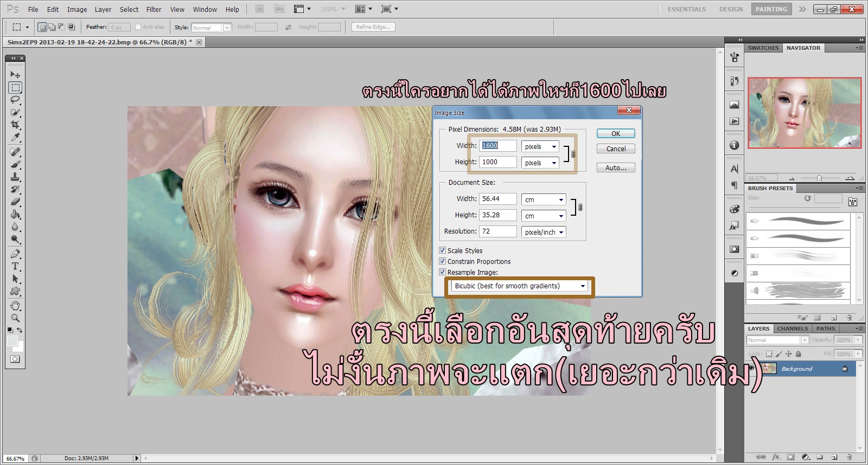This screenshot has width=868, height=465.
Task: Open the marquee Style dropdown
Action: click(x=212, y=28)
